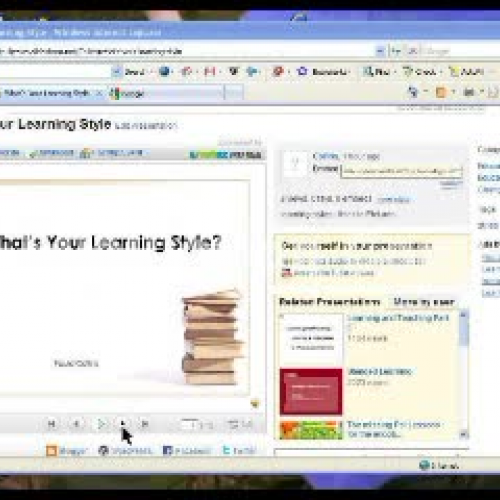Screen dimensions: 500x500
Task: Stop loading the page button
Action: click(x=412, y=51)
